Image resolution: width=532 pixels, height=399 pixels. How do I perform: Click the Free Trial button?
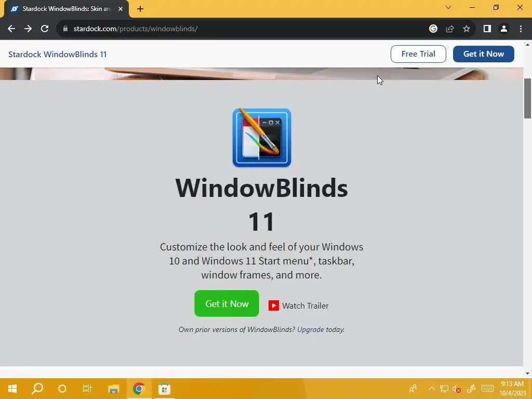[x=418, y=54]
